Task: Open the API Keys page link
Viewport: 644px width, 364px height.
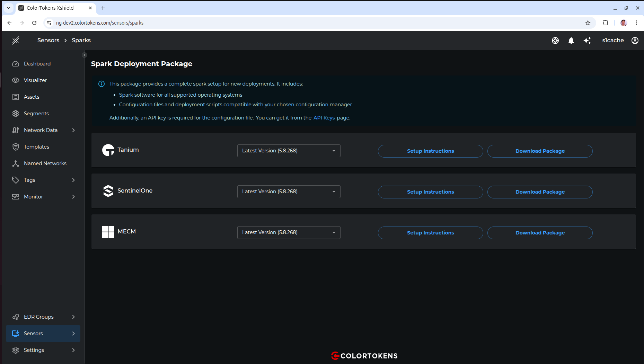Action: click(324, 118)
